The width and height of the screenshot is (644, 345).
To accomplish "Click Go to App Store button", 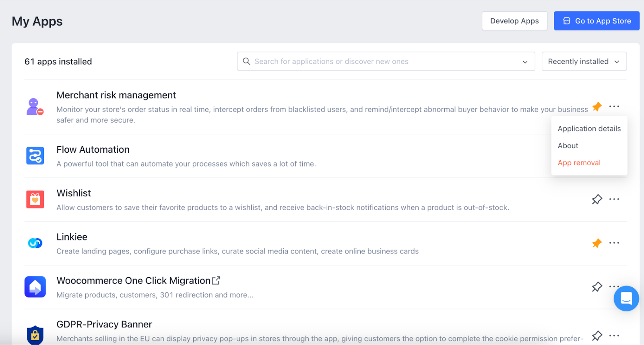I will point(597,21).
